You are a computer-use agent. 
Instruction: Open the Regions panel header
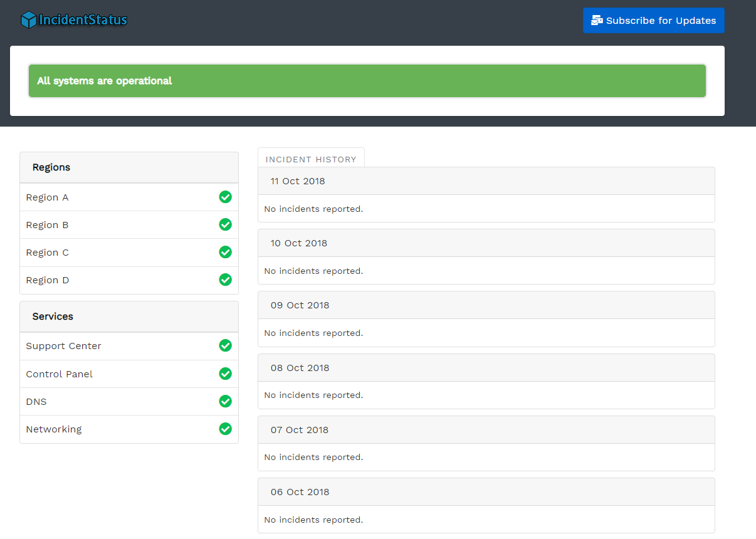51,167
